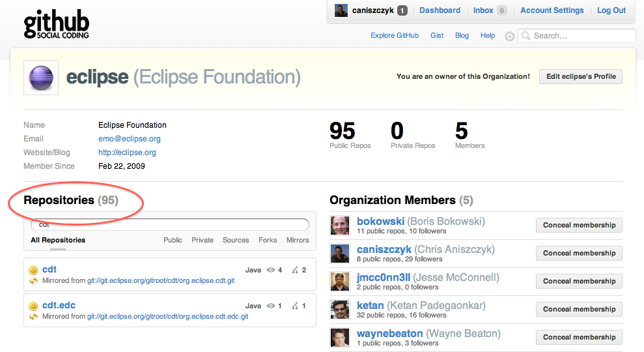Click the 5 Members count
The image size is (644, 352).
[x=462, y=131]
